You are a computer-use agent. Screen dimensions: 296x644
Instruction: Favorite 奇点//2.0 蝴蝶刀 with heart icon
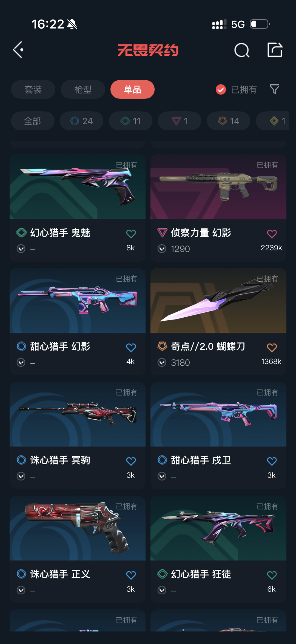[272, 348]
